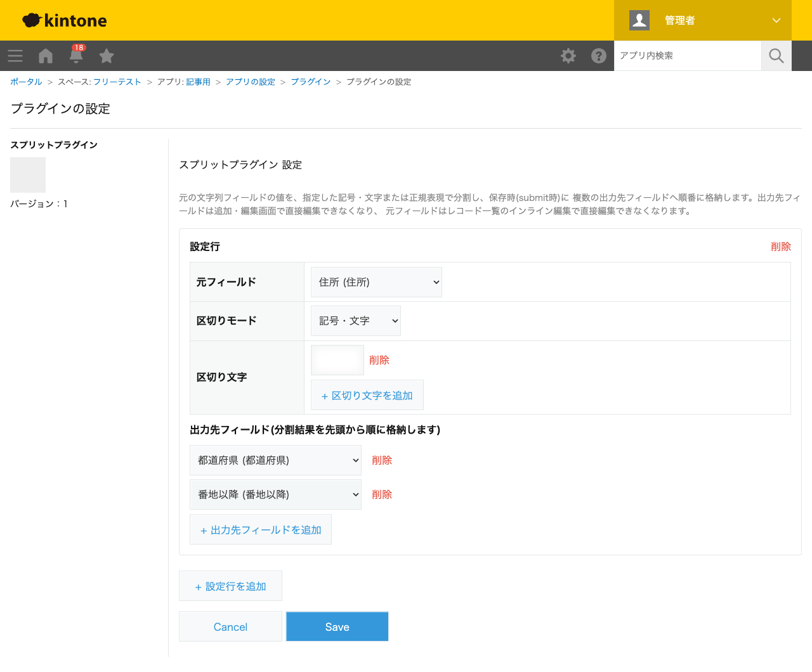Open プラグイン breadcrumb link
The width and height of the screenshot is (812, 672).
tap(311, 82)
